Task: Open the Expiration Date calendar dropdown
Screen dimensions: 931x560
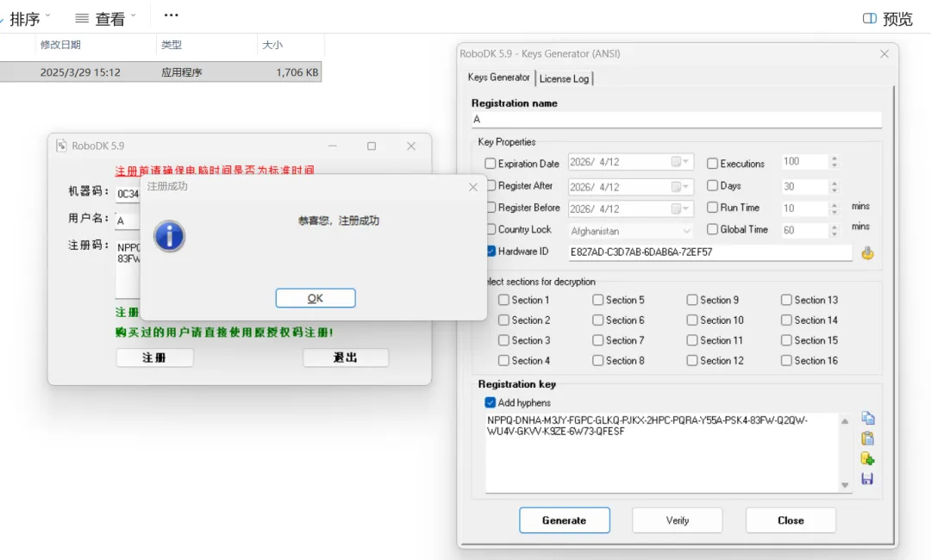Action: click(x=680, y=162)
